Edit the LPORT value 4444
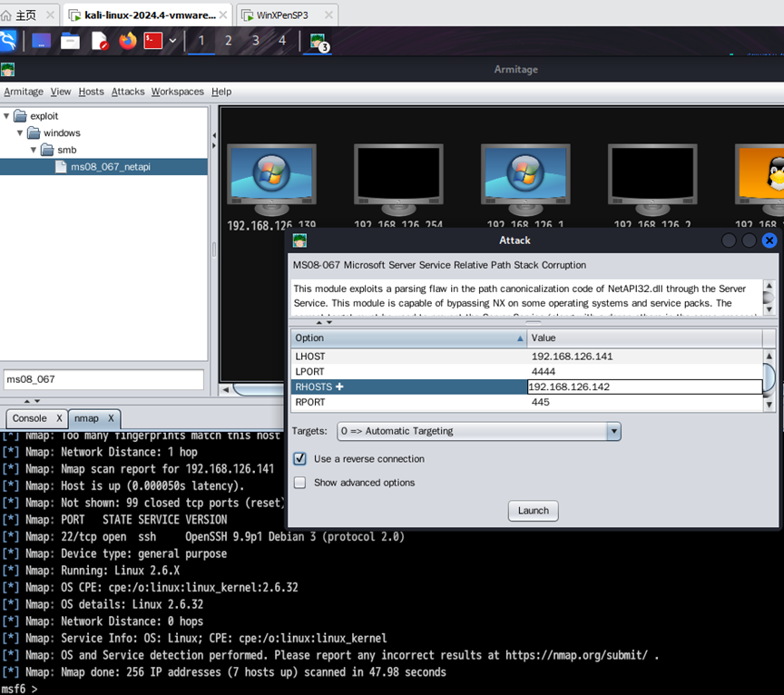The height and width of the screenshot is (695, 784). tap(644, 371)
